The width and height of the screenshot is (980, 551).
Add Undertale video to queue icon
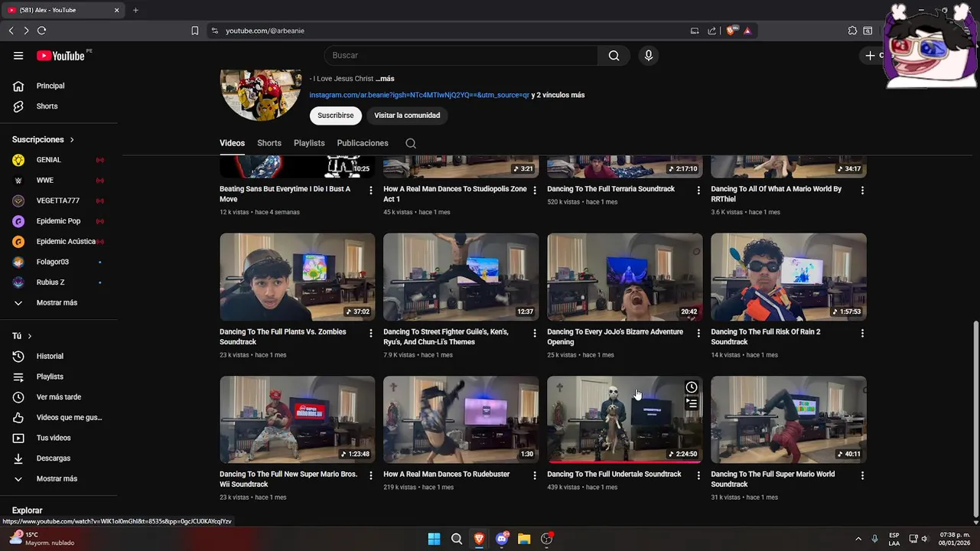click(x=692, y=403)
